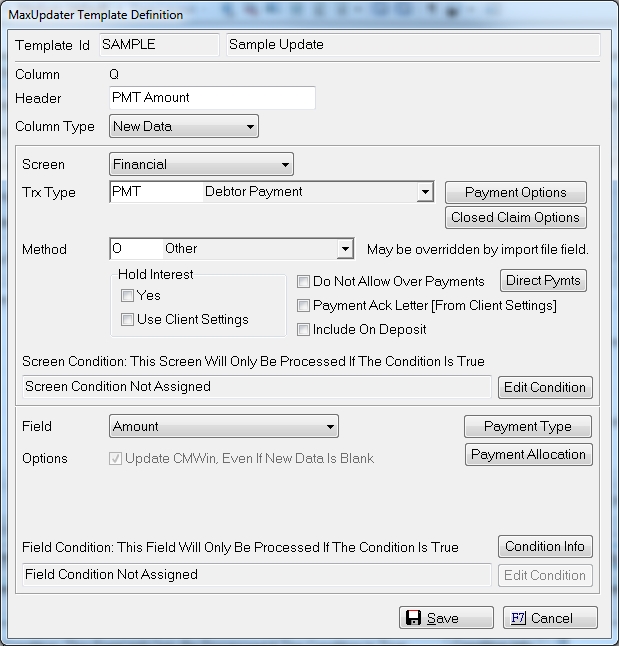Click the Save button with floppy icon
Viewport: 619px width, 646px height.
(446, 618)
